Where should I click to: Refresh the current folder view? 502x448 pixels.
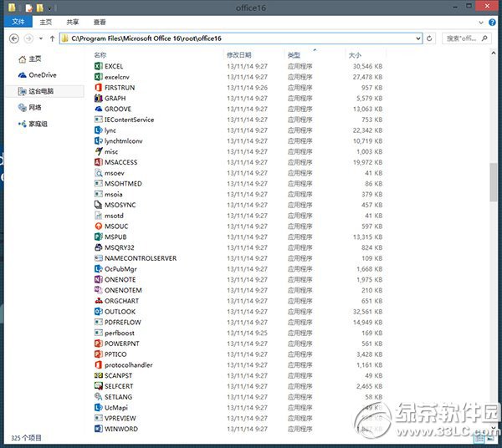(429, 38)
